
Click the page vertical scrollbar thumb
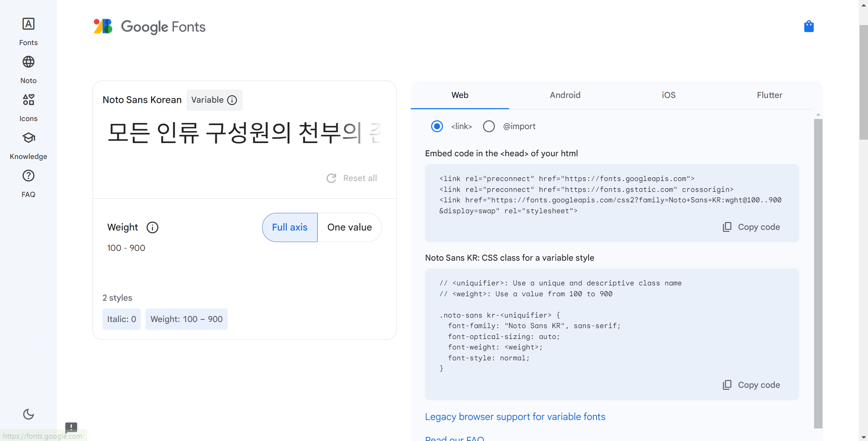(x=863, y=82)
